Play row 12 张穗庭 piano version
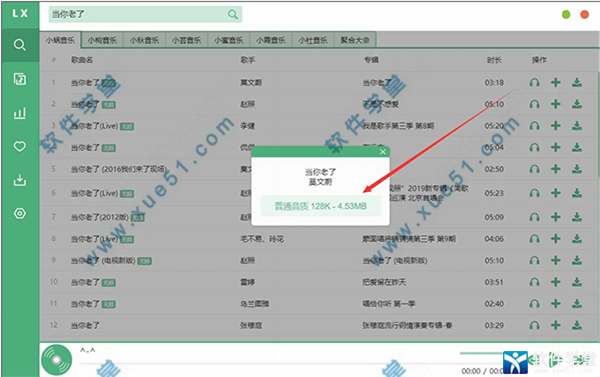 click(x=535, y=325)
